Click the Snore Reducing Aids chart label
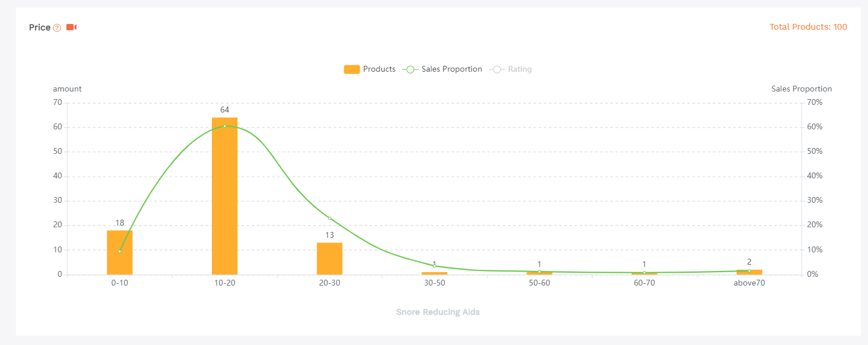This screenshot has height=345, width=868. tap(438, 312)
